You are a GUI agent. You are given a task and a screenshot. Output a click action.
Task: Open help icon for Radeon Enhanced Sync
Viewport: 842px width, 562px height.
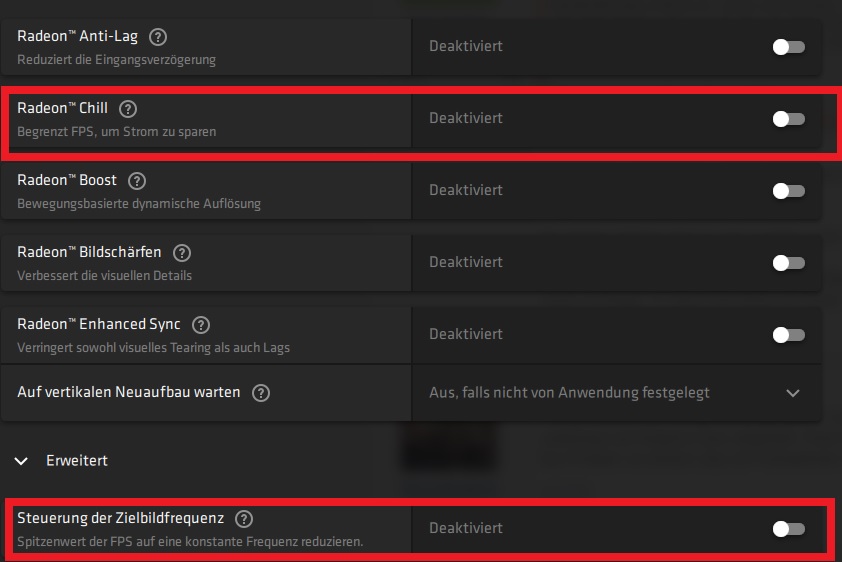coord(201,325)
